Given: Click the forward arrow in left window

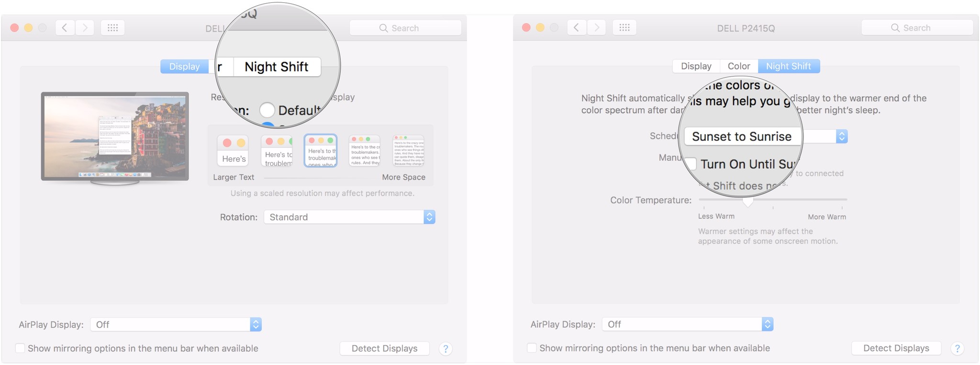Looking at the screenshot, I should point(85,28).
